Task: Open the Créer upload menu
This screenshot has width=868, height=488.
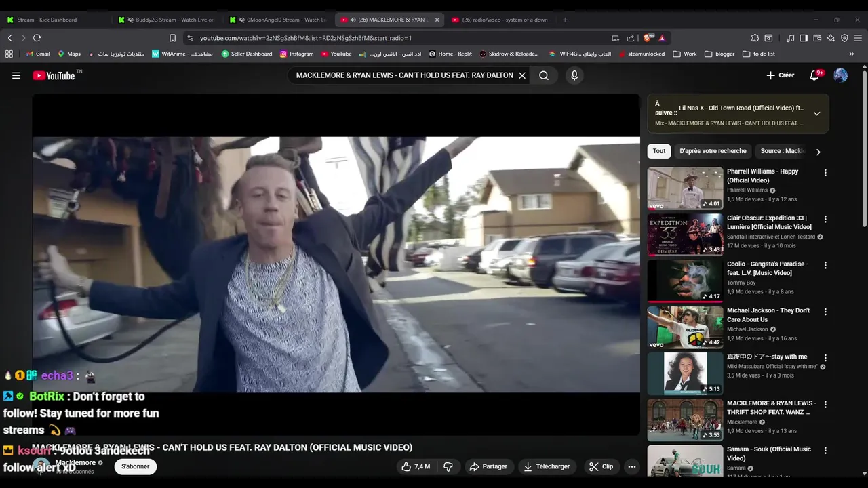Action: tap(780, 75)
